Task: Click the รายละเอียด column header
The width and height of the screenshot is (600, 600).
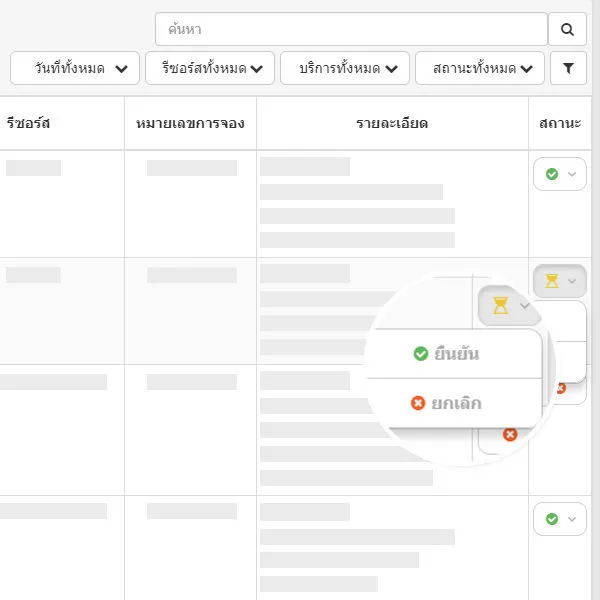Action: (392, 123)
